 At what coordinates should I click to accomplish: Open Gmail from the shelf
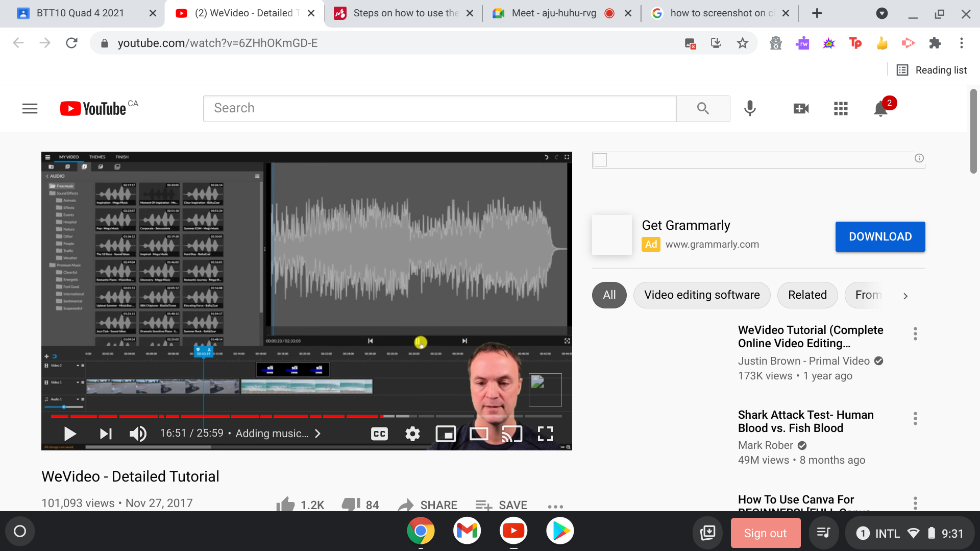pos(467,531)
